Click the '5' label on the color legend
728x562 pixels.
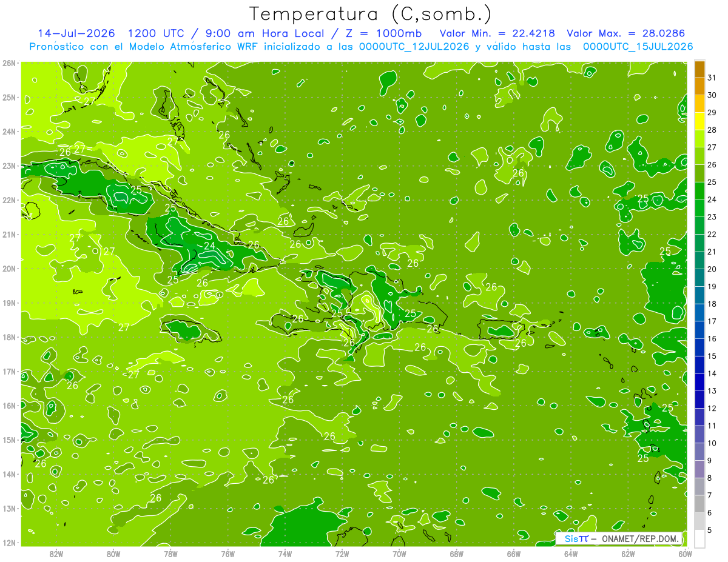click(710, 530)
